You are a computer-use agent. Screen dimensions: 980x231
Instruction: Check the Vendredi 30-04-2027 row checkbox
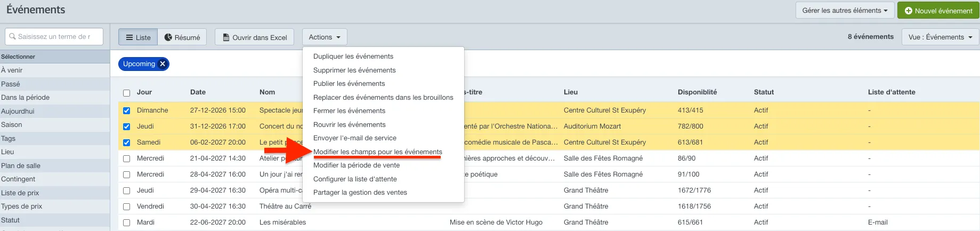[x=126, y=207]
